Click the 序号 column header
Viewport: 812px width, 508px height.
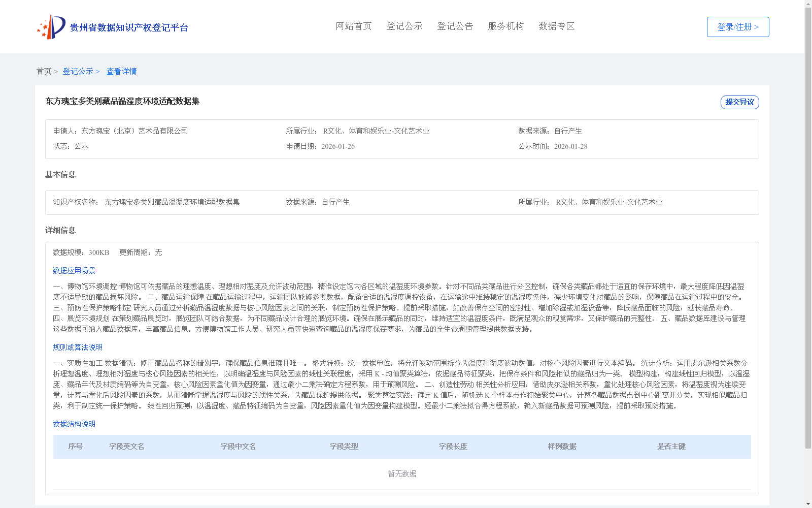click(x=75, y=447)
